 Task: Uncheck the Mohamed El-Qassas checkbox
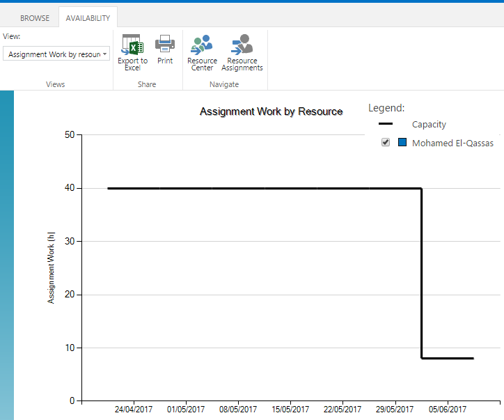tap(386, 142)
